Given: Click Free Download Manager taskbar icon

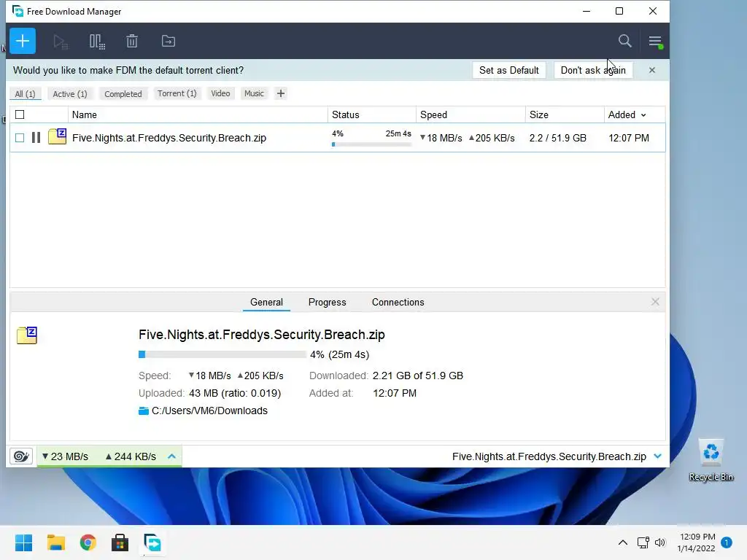Looking at the screenshot, I should pyautogui.click(x=152, y=542).
